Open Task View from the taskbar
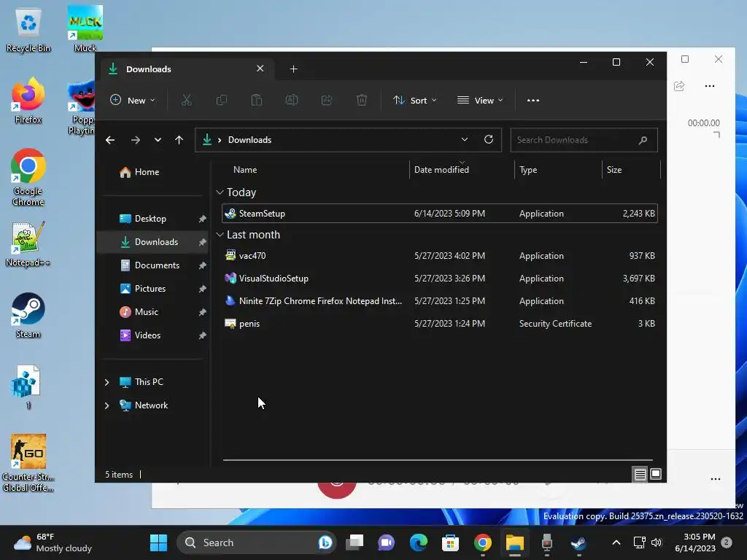 (354, 542)
